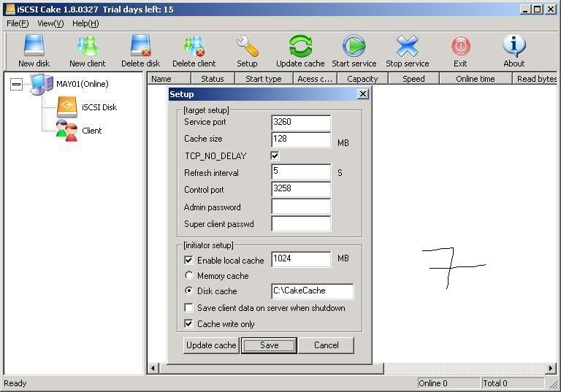Uncheck the TCP_NO_DELAY checkbox
The width and height of the screenshot is (561, 392).
pos(275,155)
